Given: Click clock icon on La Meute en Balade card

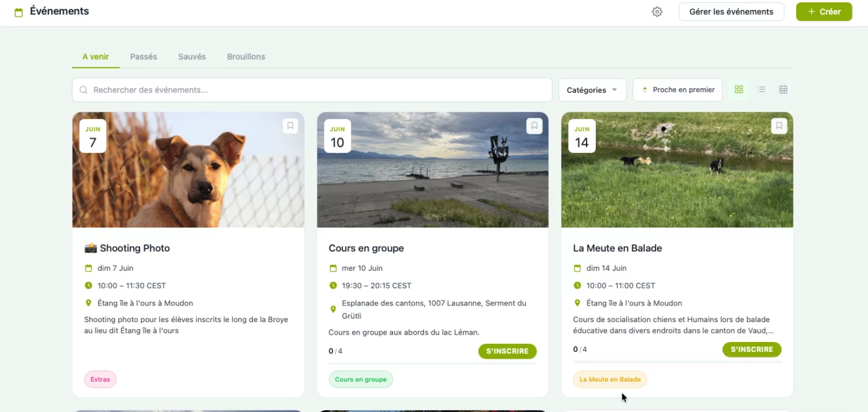Looking at the screenshot, I should (x=577, y=286).
